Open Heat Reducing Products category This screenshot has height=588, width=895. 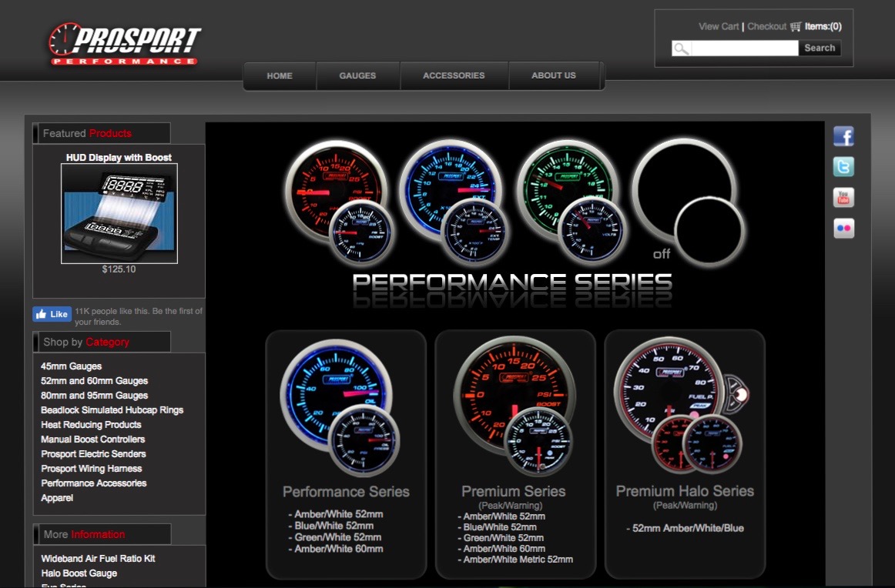91,425
